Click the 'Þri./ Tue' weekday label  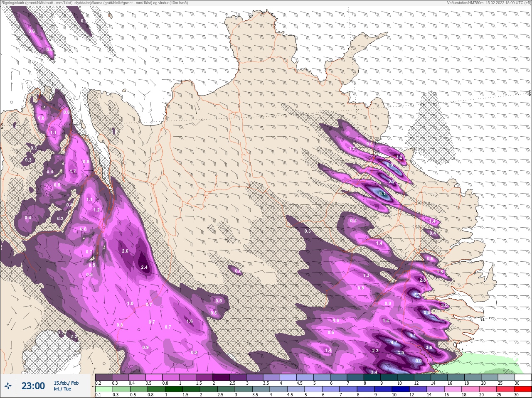click(62, 389)
